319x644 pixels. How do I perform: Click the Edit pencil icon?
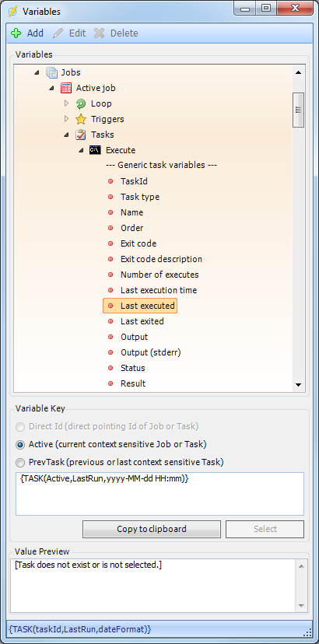coord(58,33)
